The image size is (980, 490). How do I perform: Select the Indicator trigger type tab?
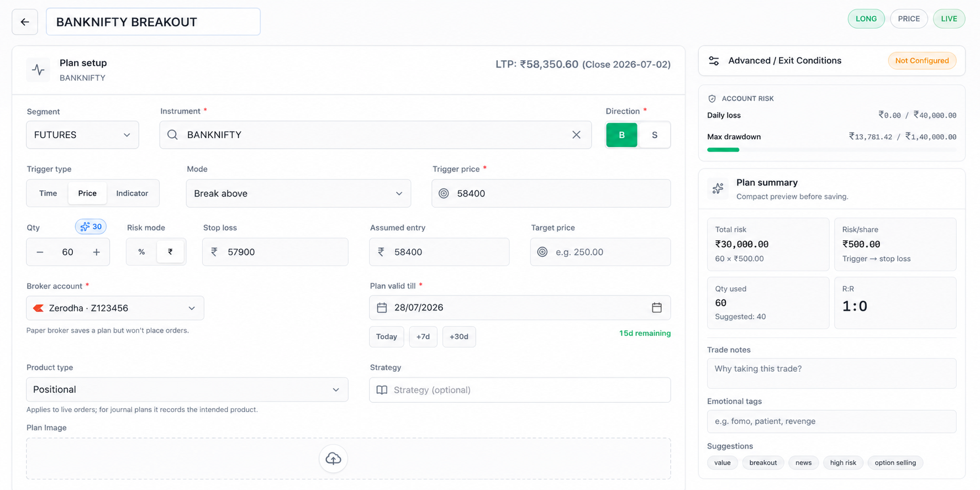(132, 193)
